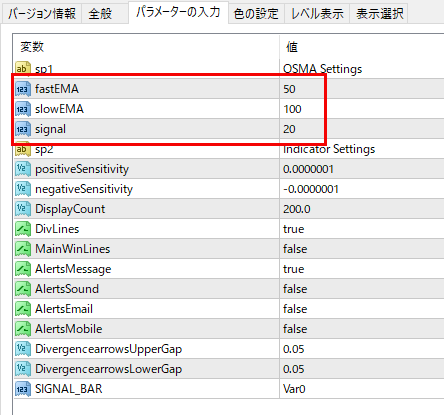Viewport: 444px width, 415px height.
Task: Click the DivergencearrowsLowerGap double type icon
Action: click(x=23, y=369)
